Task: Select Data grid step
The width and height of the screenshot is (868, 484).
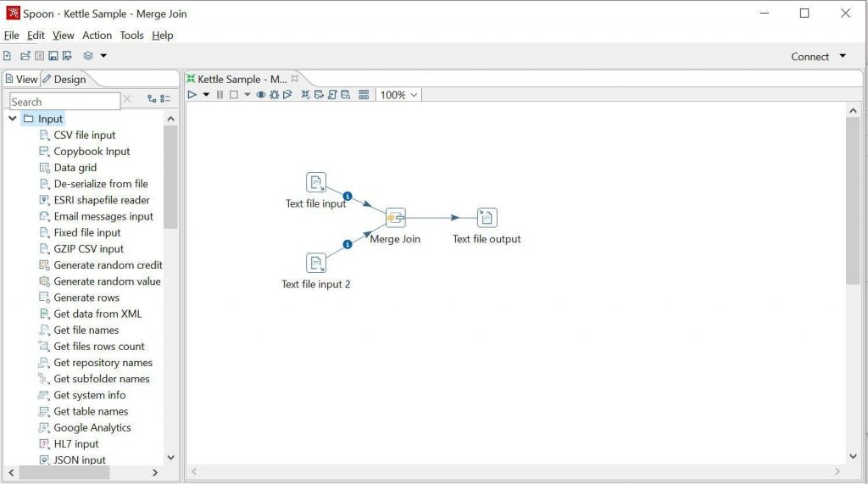Action: 75,168
